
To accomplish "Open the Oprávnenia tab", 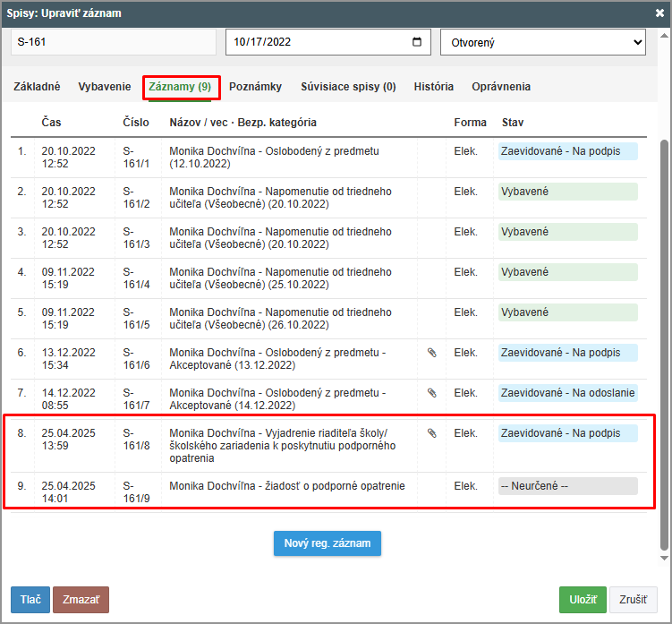I will (501, 87).
